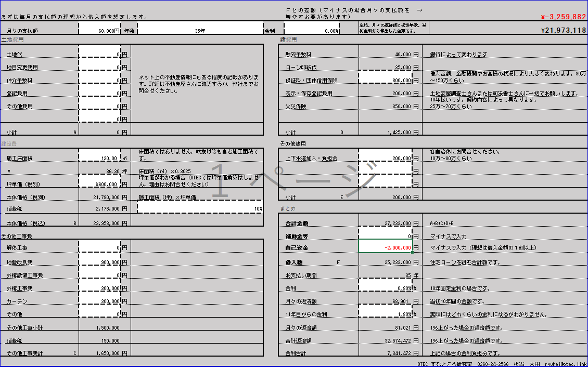Select the カーテン 300,000 cell

tap(99, 301)
